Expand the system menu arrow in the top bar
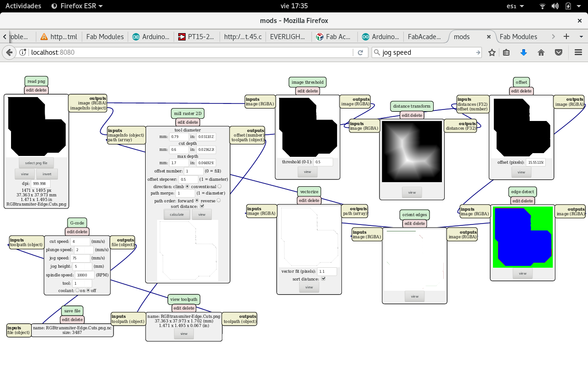The width and height of the screenshot is (588, 368). (x=579, y=6)
